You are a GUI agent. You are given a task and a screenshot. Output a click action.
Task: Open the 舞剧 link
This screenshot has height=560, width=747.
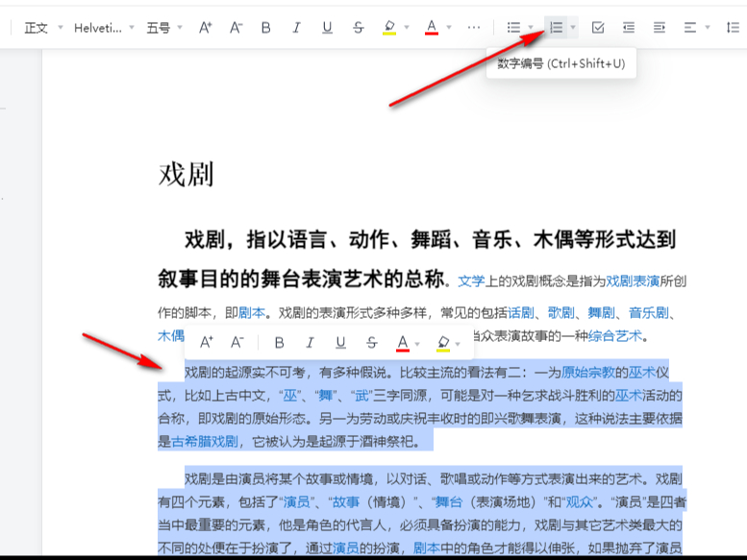[x=601, y=312]
